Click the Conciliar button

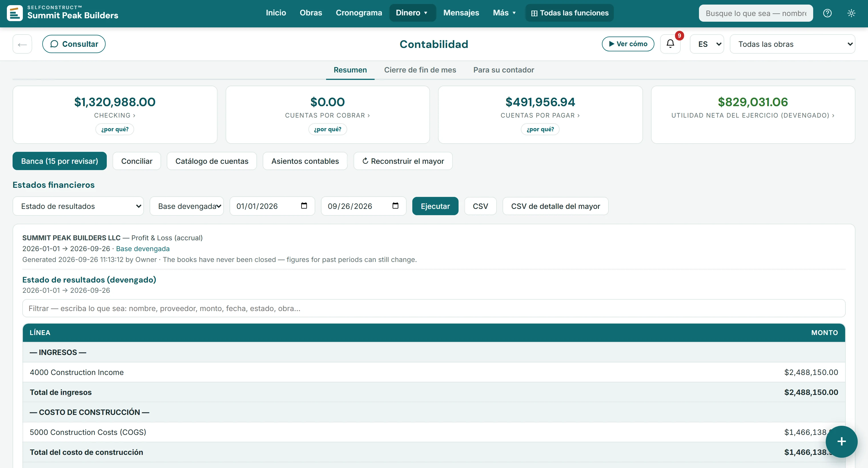[x=137, y=161]
